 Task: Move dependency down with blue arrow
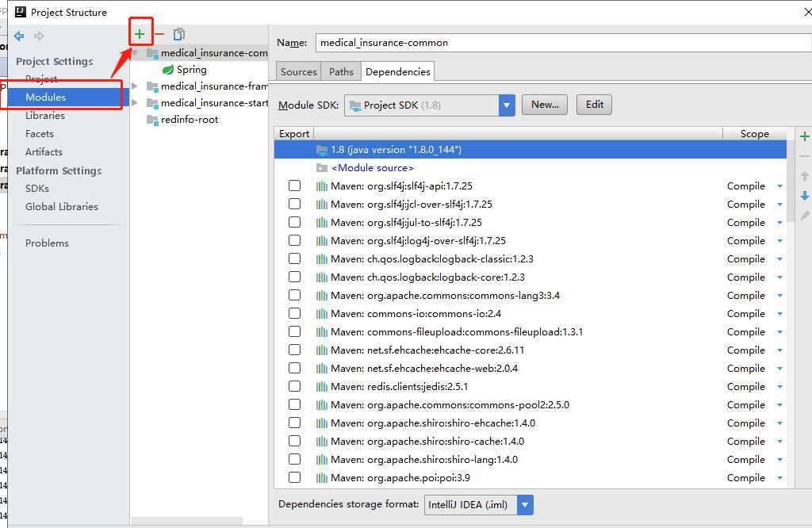804,196
